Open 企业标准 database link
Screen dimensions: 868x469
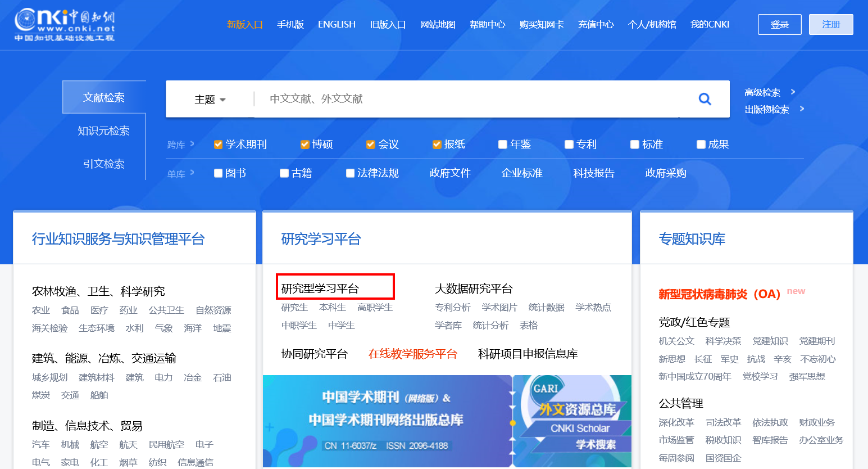coord(522,173)
